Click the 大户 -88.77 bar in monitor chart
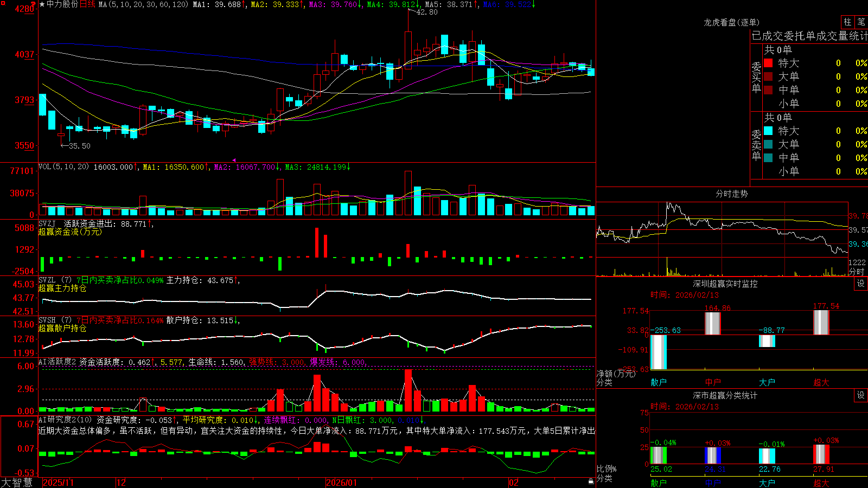This screenshot has width=868, height=488. (x=767, y=341)
